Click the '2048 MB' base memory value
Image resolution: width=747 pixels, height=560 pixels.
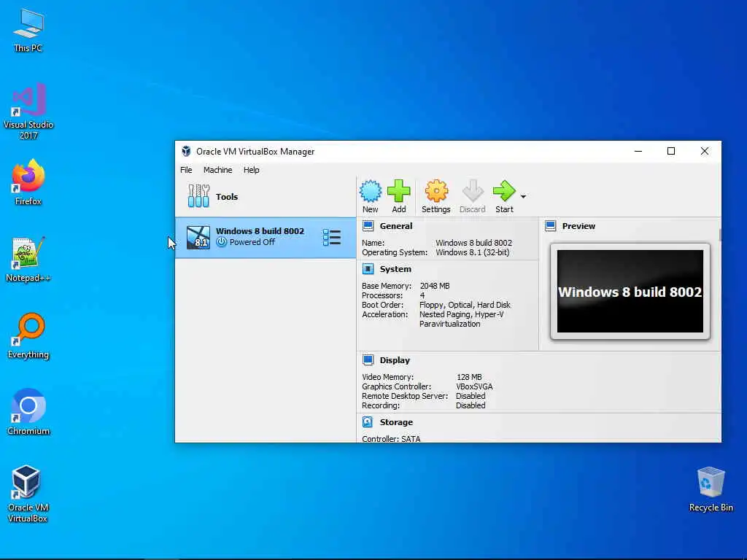pos(435,286)
